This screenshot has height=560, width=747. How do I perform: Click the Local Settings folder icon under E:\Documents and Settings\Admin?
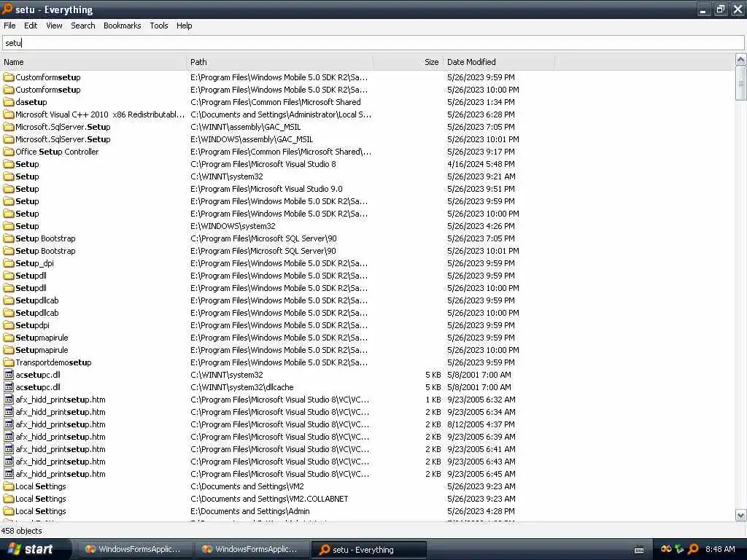[9, 511]
